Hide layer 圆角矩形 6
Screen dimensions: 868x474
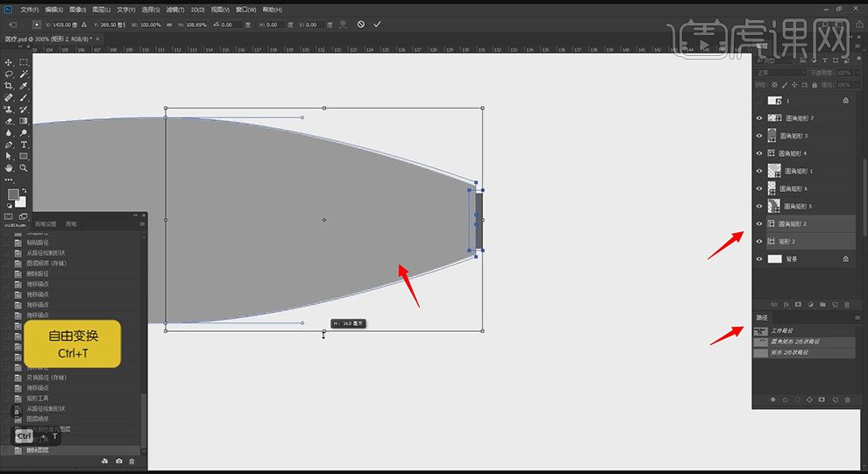point(759,188)
